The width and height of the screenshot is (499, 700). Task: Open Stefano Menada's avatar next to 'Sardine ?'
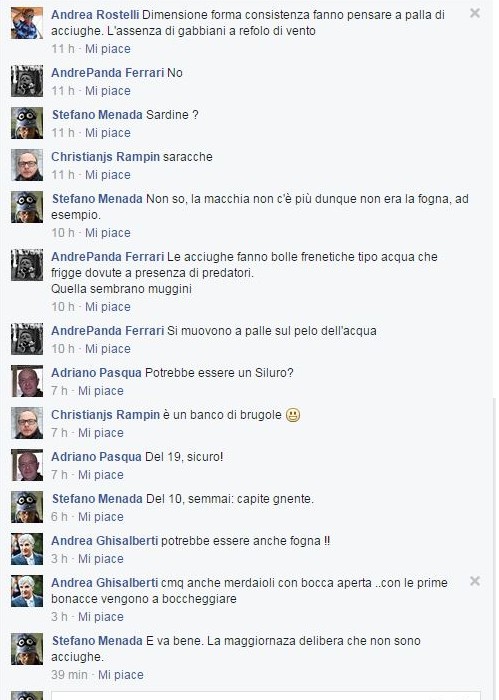pyautogui.click(x=27, y=123)
